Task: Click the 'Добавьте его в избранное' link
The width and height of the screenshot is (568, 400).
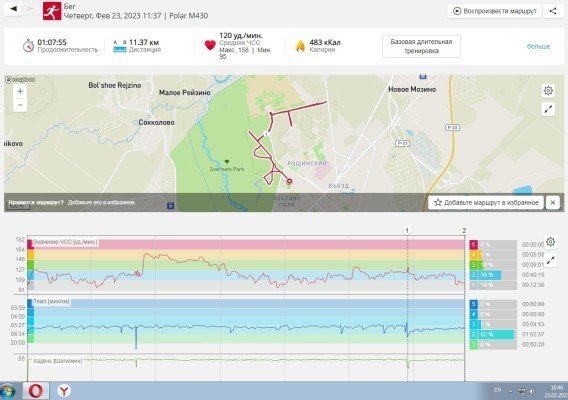Action: 101,203
